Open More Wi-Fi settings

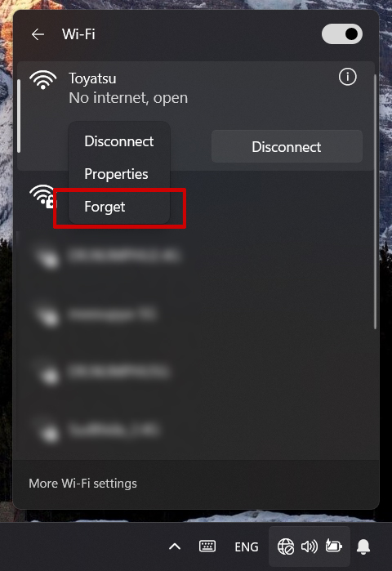pyautogui.click(x=83, y=484)
